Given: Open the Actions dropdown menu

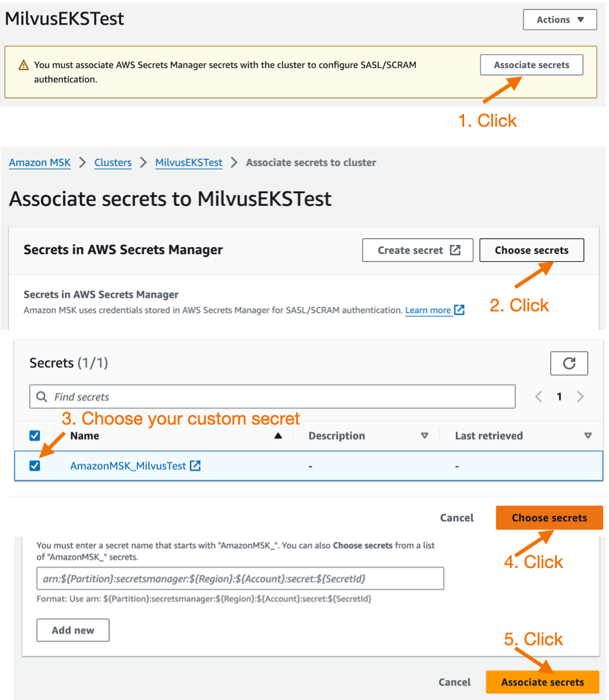Looking at the screenshot, I should coord(560,20).
